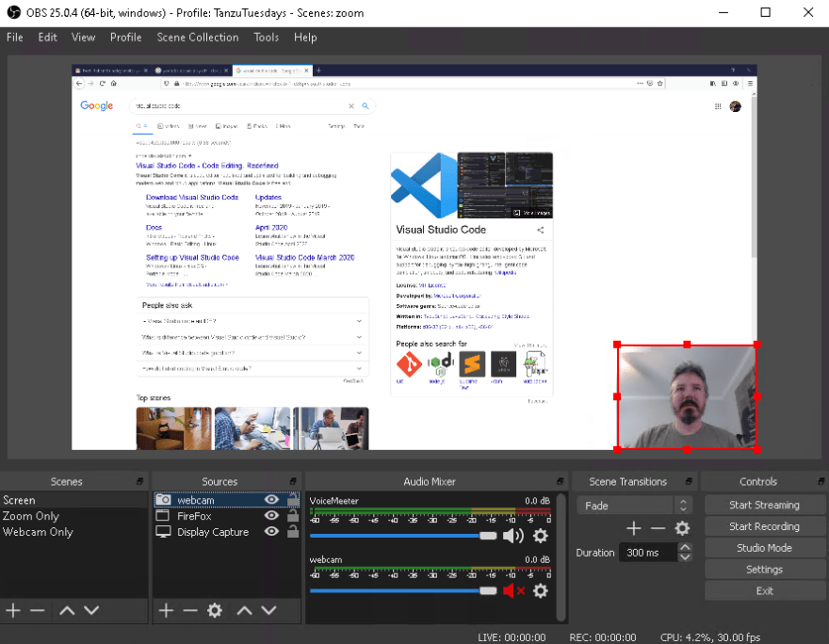The width and height of the screenshot is (829, 644).
Task: Pop out the Controls dock panel
Action: pos(821,481)
